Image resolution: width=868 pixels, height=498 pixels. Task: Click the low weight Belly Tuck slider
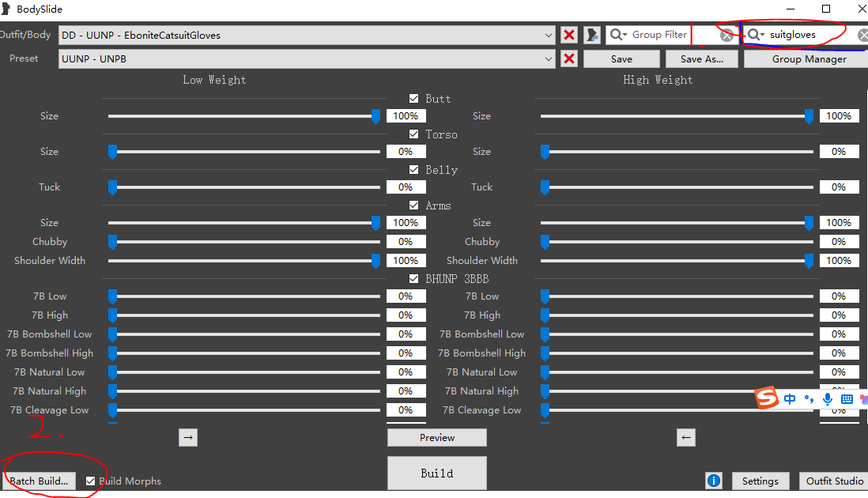coord(244,187)
